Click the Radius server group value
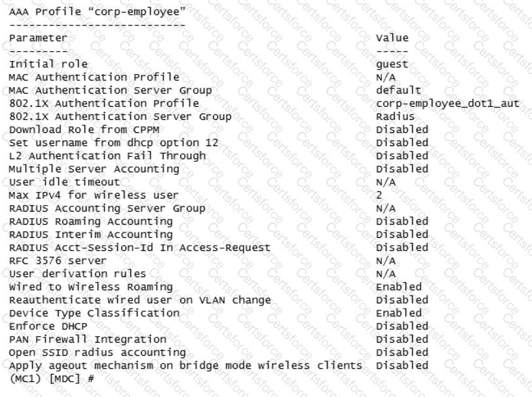 [395, 117]
